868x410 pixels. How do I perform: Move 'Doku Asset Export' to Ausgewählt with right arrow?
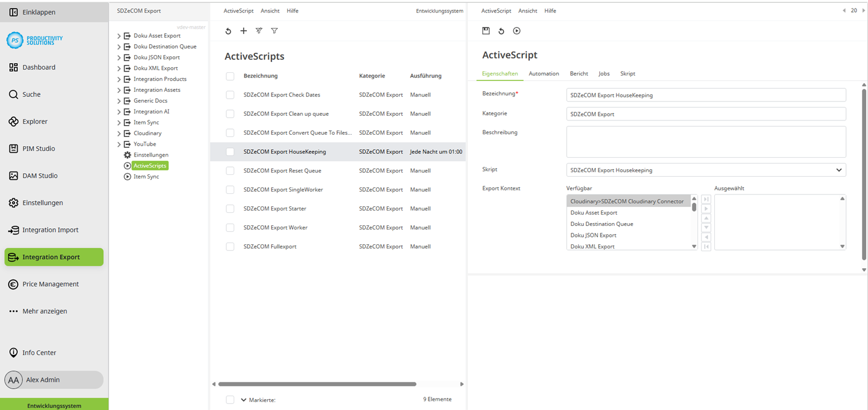706,209
